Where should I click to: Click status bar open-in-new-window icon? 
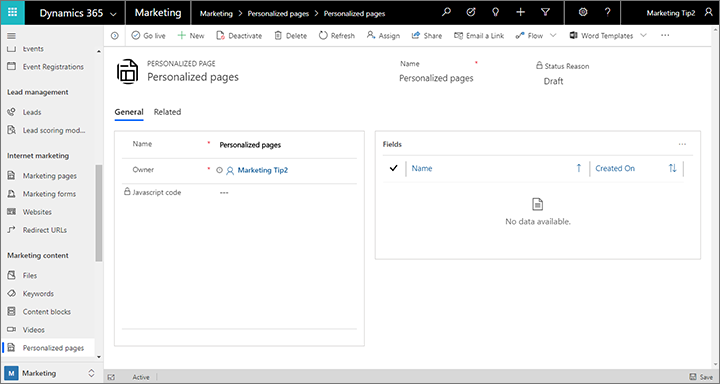click(111, 377)
